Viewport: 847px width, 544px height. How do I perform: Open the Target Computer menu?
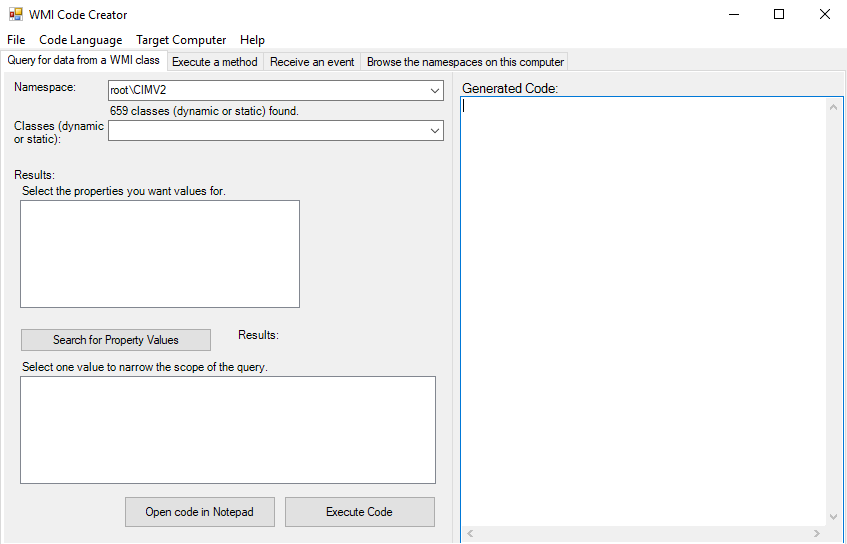coord(181,40)
